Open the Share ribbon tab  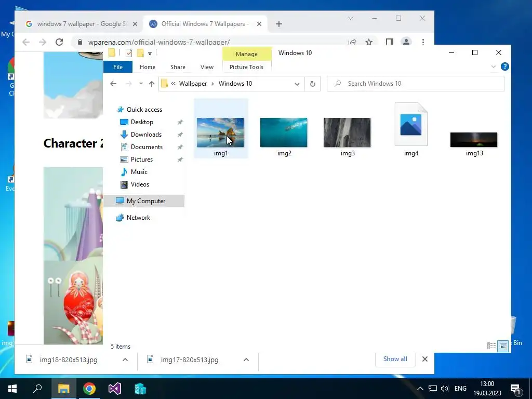coord(178,67)
